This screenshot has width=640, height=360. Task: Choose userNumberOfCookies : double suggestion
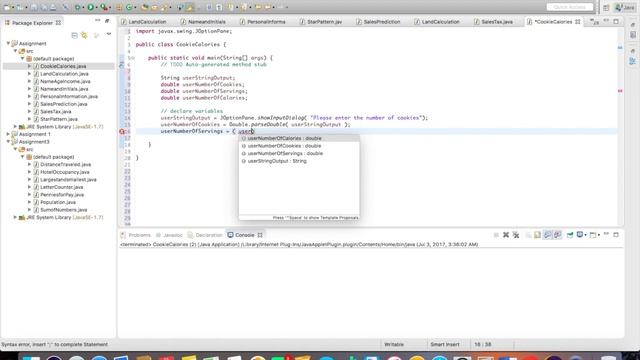tap(299, 146)
